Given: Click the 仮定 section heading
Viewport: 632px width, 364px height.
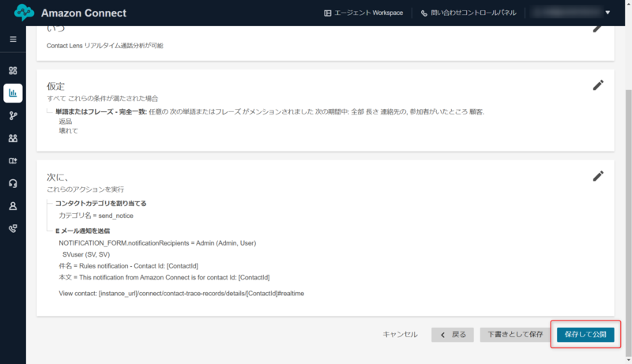Looking at the screenshot, I should pyautogui.click(x=55, y=86).
